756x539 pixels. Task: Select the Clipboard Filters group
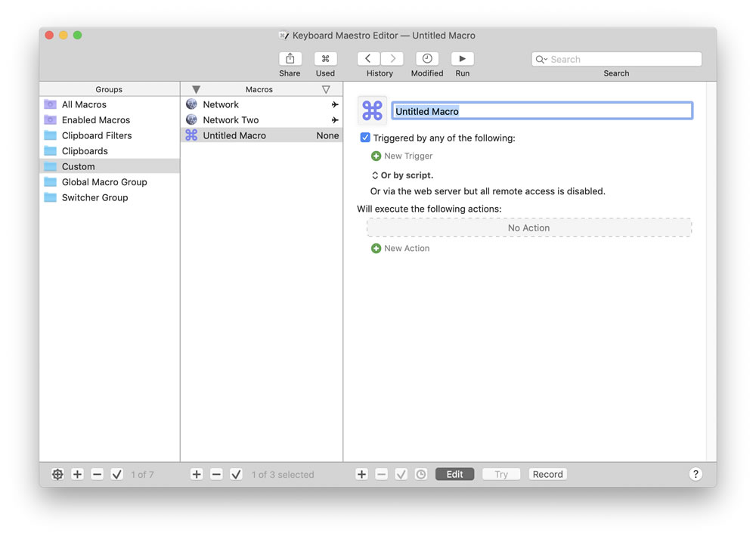tap(110, 135)
